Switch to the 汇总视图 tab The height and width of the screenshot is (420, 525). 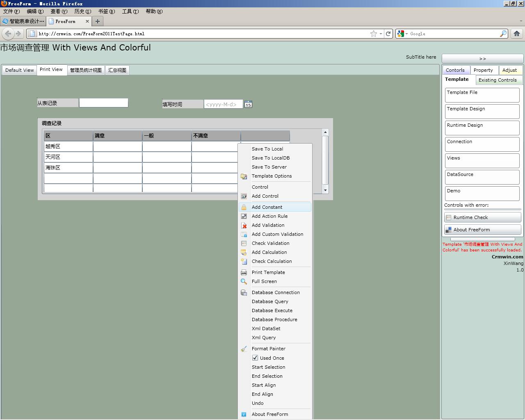(117, 70)
